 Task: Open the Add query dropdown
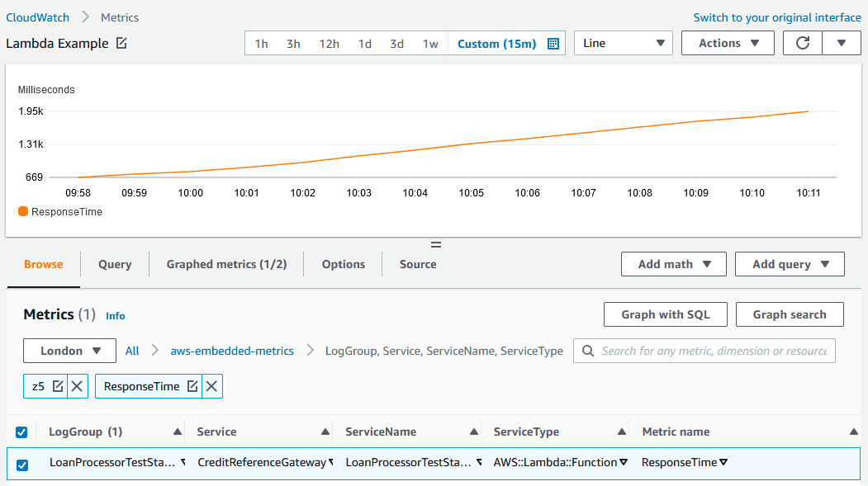(790, 264)
